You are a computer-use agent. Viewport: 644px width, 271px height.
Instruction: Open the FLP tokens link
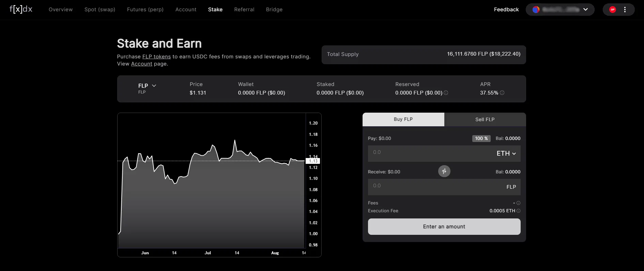coord(156,57)
